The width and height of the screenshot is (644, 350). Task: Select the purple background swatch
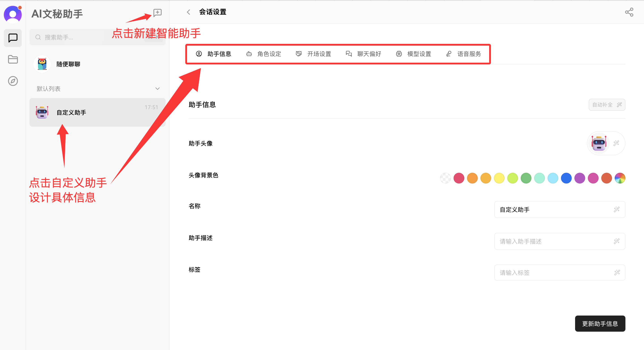tap(580, 178)
